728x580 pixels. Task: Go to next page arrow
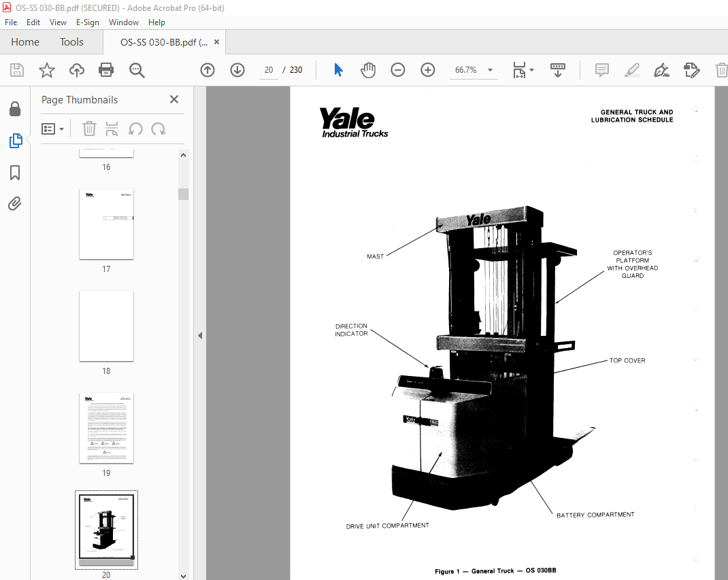coord(237,70)
